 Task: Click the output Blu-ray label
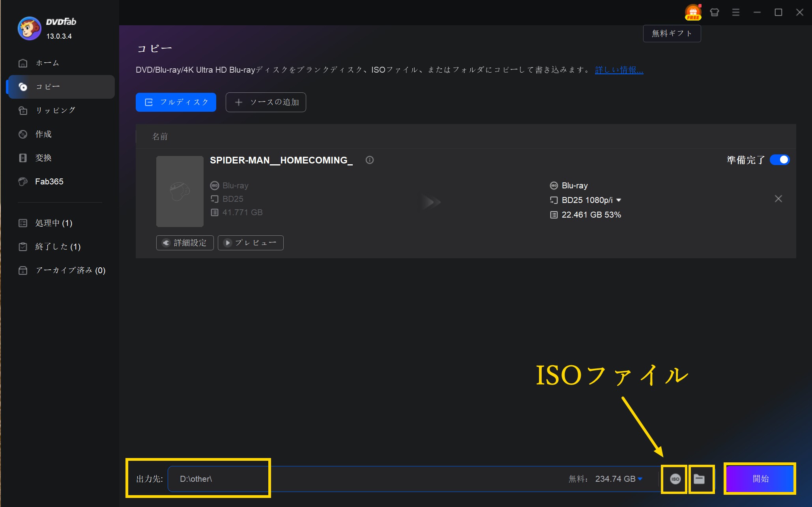[x=574, y=186]
